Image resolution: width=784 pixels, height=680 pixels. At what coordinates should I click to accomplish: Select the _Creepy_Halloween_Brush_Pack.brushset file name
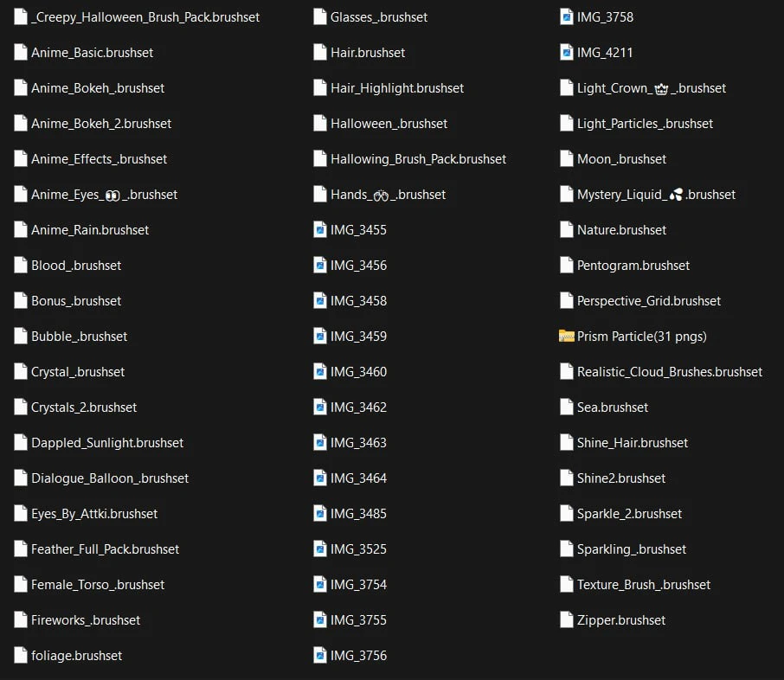tap(145, 17)
